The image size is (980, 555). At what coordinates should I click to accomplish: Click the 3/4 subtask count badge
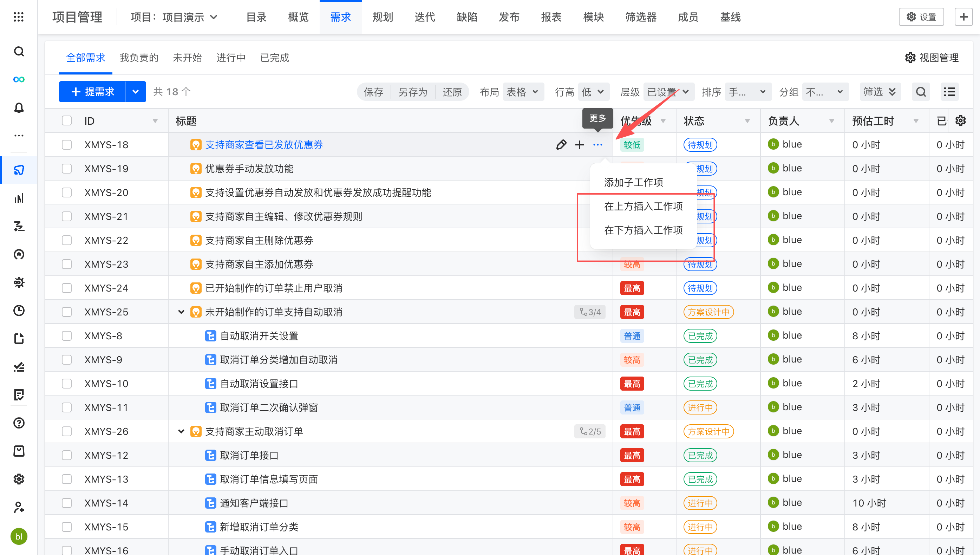[590, 312]
